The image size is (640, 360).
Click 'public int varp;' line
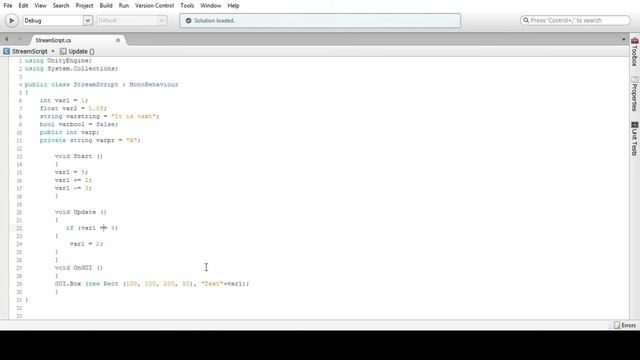pyautogui.click(x=69, y=132)
